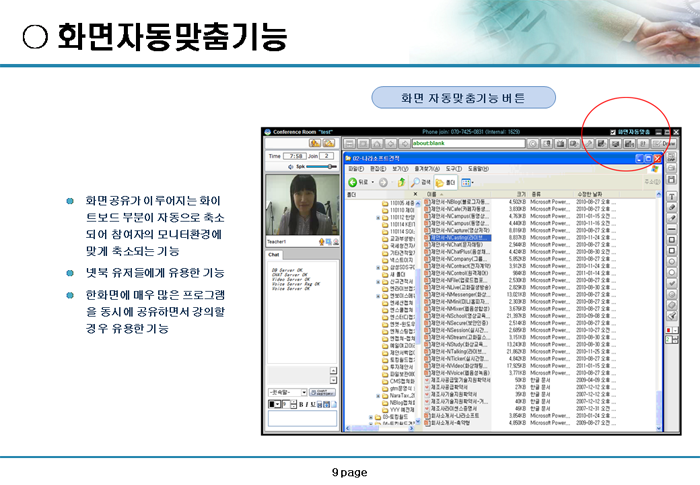The image size is (700, 485).
Task: Click Explorer's Forward arrow button
Action: 383,182
